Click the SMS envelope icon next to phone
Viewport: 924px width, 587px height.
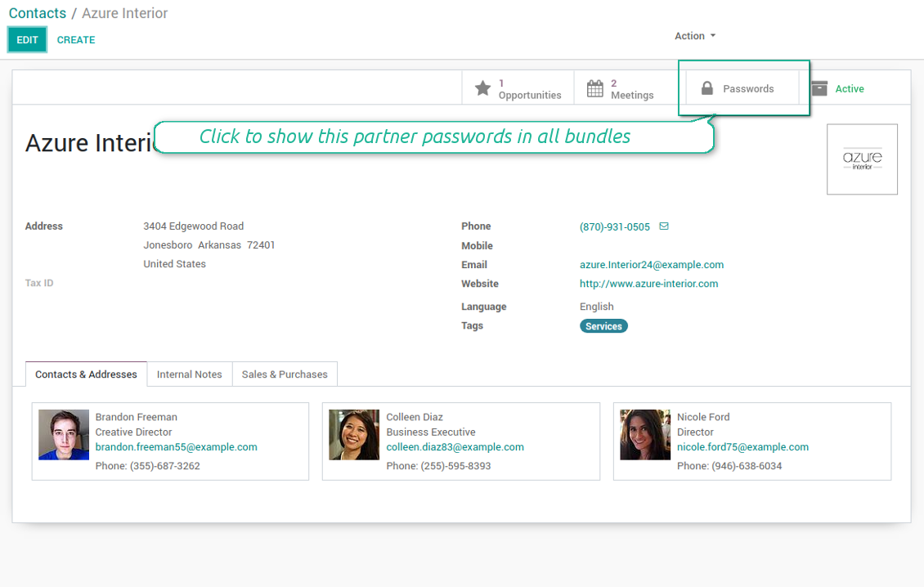[664, 226]
